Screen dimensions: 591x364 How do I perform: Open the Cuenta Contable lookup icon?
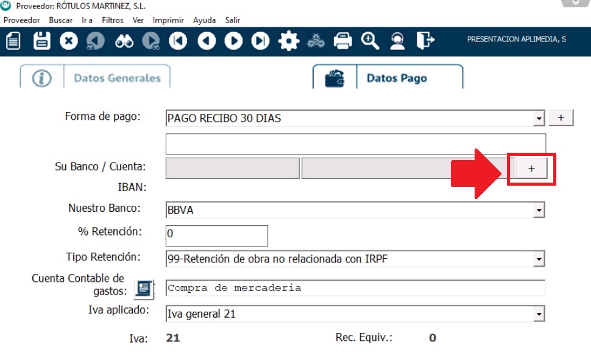(x=144, y=289)
